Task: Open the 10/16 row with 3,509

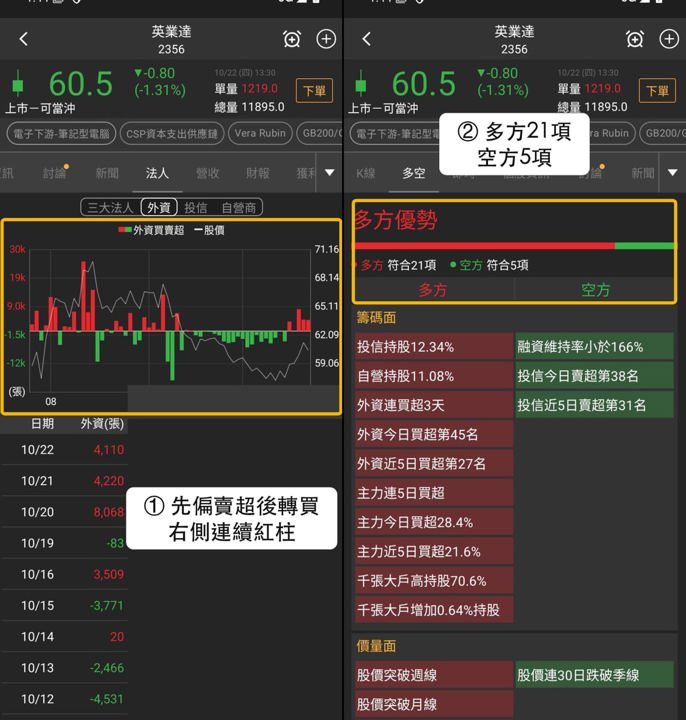Action: click(65, 574)
